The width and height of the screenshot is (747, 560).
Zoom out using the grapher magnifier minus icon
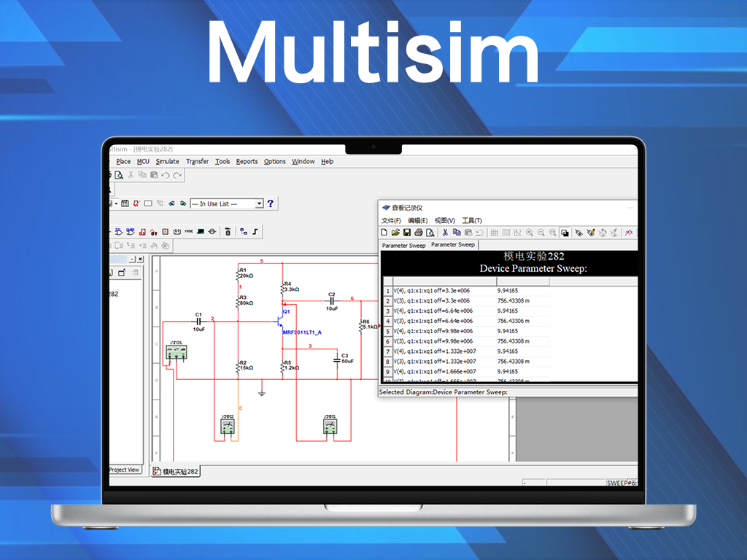tap(541, 233)
